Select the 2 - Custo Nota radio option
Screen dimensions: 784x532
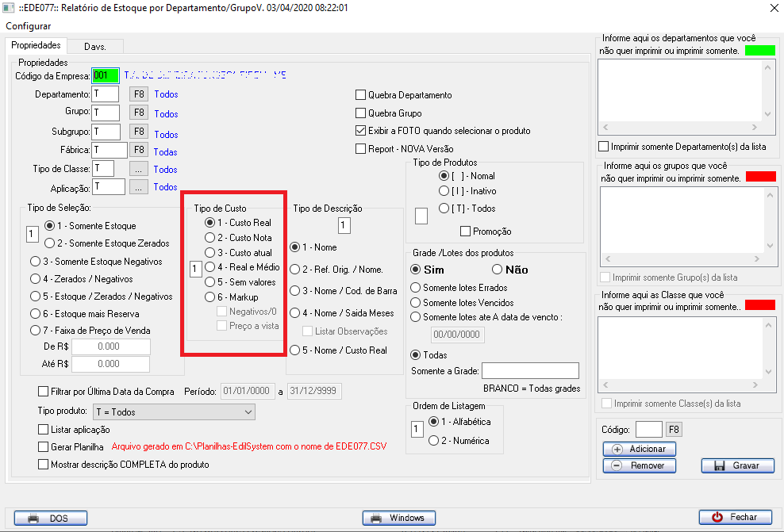pyautogui.click(x=209, y=238)
